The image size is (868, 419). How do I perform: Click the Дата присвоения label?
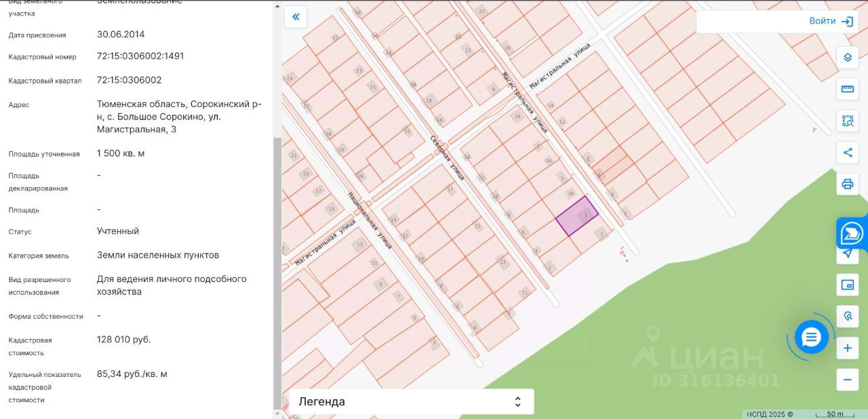point(37,35)
